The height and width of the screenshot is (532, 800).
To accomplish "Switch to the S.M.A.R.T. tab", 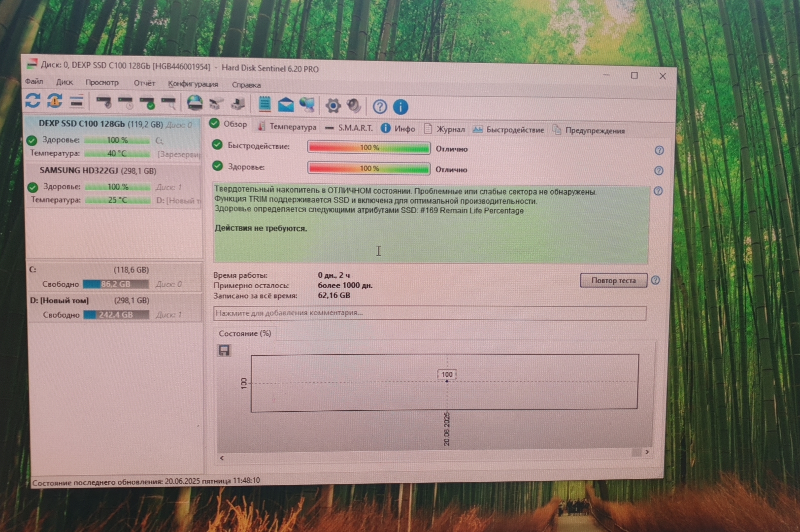I will pyautogui.click(x=349, y=128).
